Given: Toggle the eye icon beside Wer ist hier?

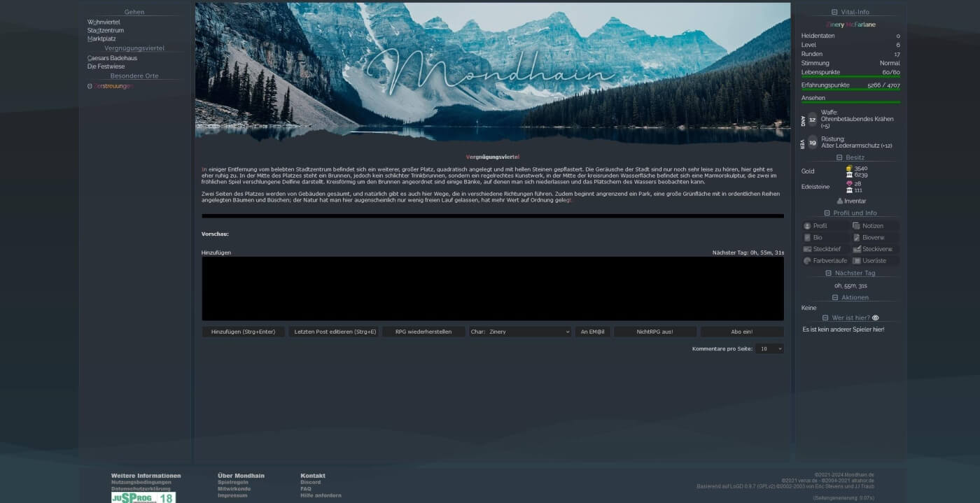Looking at the screenshot, I should click(875, 318).
